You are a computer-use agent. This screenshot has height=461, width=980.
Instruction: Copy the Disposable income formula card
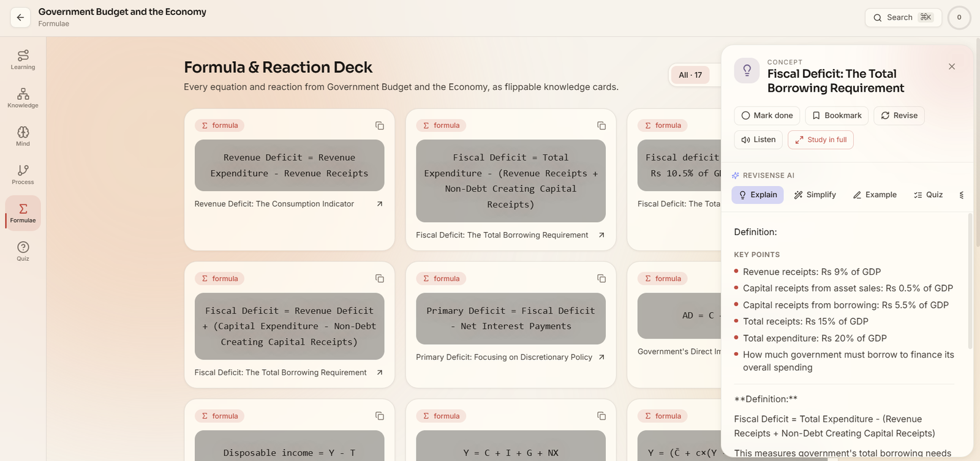380,416
